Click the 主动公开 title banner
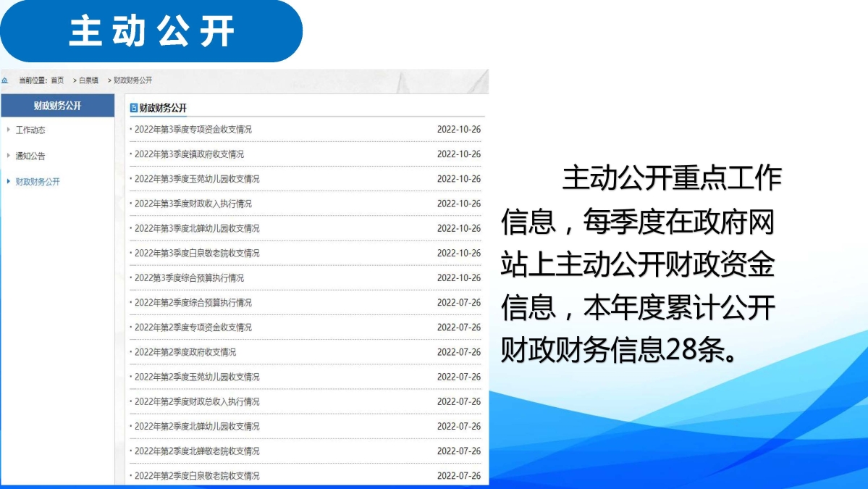Screen dimensions: 868x489 pos(152,30)
